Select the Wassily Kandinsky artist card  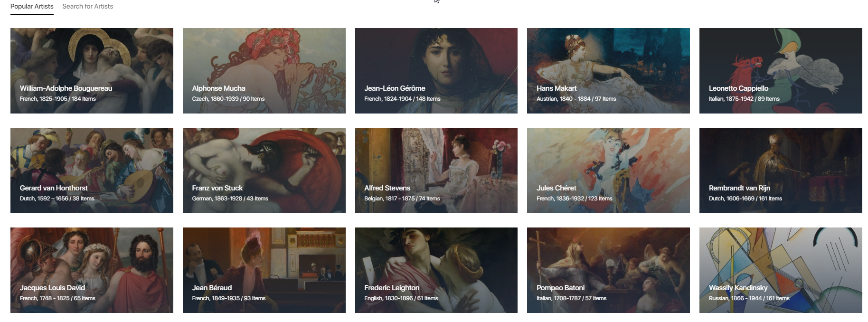pos(781,270)
